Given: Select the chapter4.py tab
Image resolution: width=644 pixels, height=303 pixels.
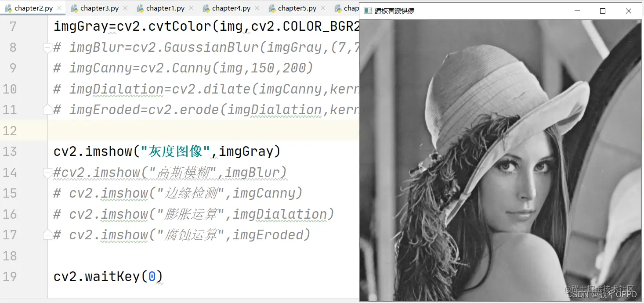Looking at the screenshot, I should (232, 8).
